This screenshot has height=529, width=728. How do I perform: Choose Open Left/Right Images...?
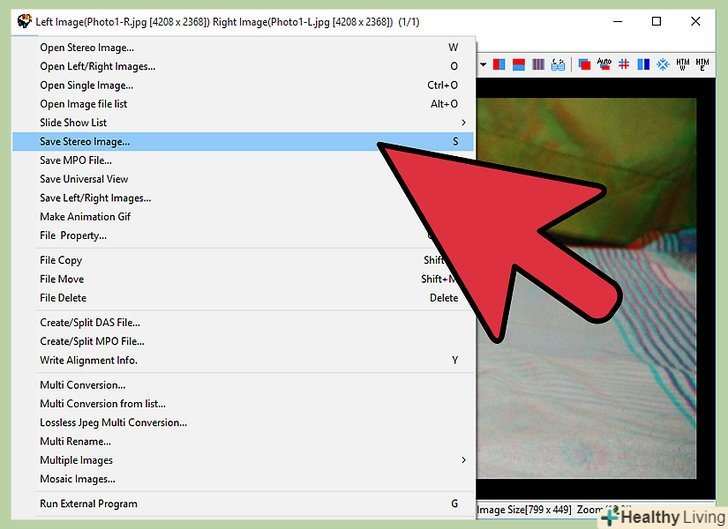pyautogui.click(x=243, y=66)
